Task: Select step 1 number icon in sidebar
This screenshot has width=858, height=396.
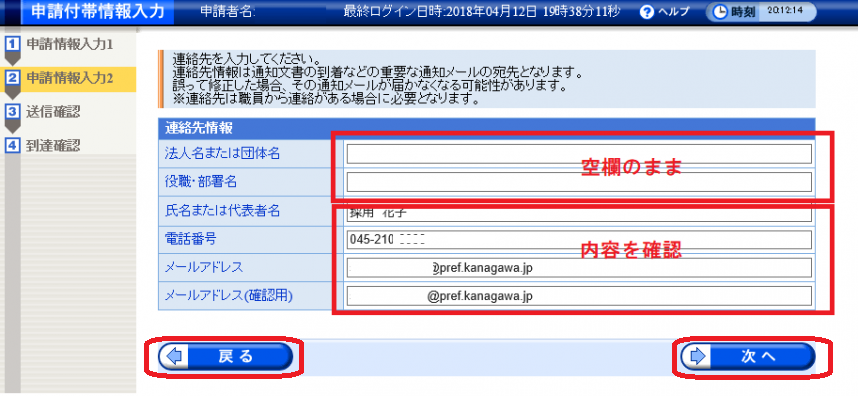Action: pyautogui.click(x=12, y=44)
